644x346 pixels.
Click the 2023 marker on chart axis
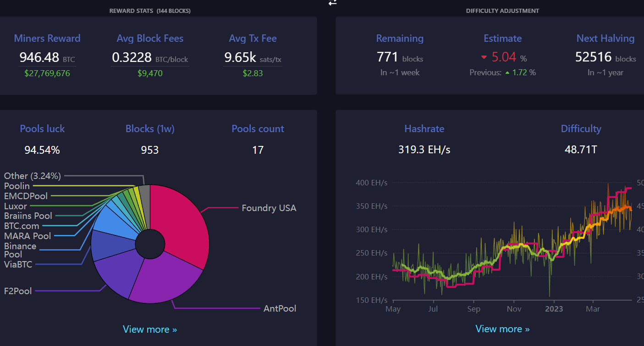pos(554,309)
